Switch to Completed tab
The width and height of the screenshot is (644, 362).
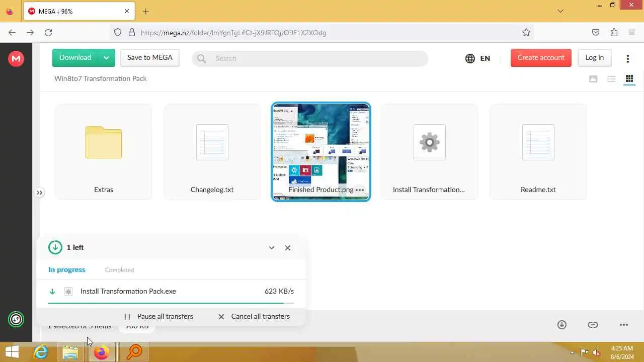[119, 270]
